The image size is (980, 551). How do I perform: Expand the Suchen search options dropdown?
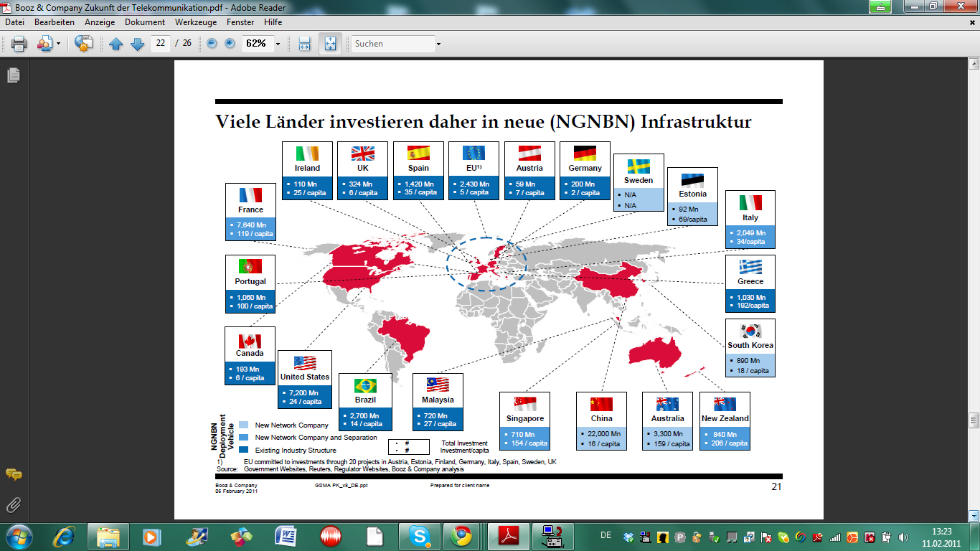[x=438, y=44]
